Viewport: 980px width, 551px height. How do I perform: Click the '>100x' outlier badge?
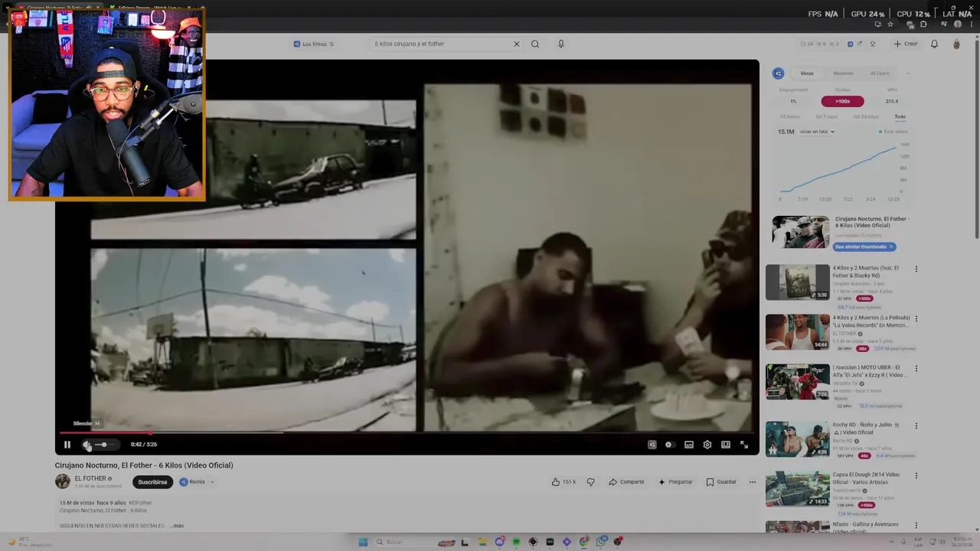843,101
